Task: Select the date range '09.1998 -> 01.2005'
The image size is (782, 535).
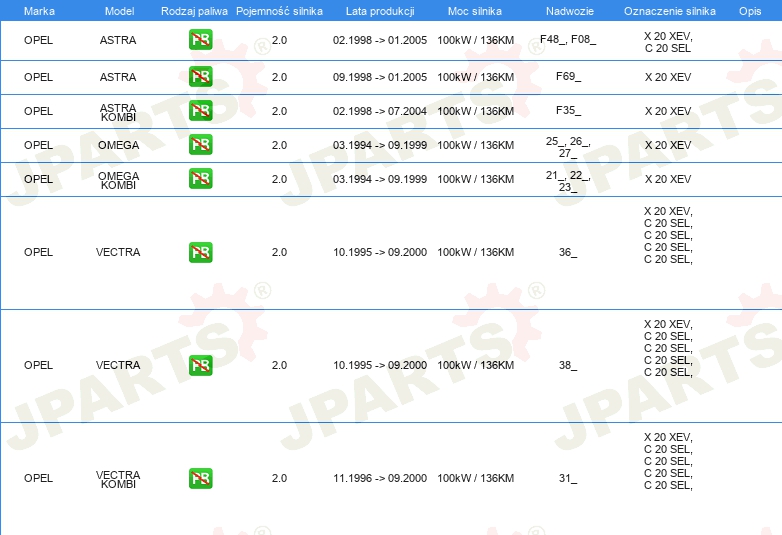Action: pyautogui.click(x=380, y=77)
